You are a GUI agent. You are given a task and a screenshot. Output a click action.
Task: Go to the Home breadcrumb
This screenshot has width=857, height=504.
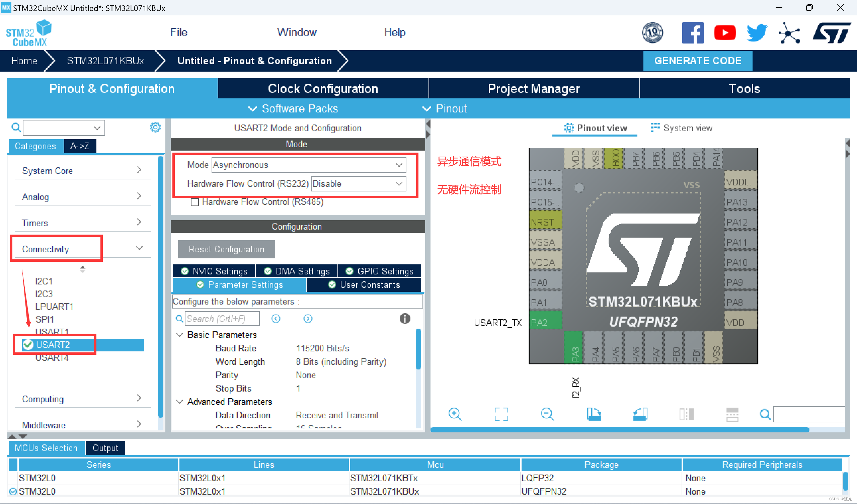[x=24, y=61]
